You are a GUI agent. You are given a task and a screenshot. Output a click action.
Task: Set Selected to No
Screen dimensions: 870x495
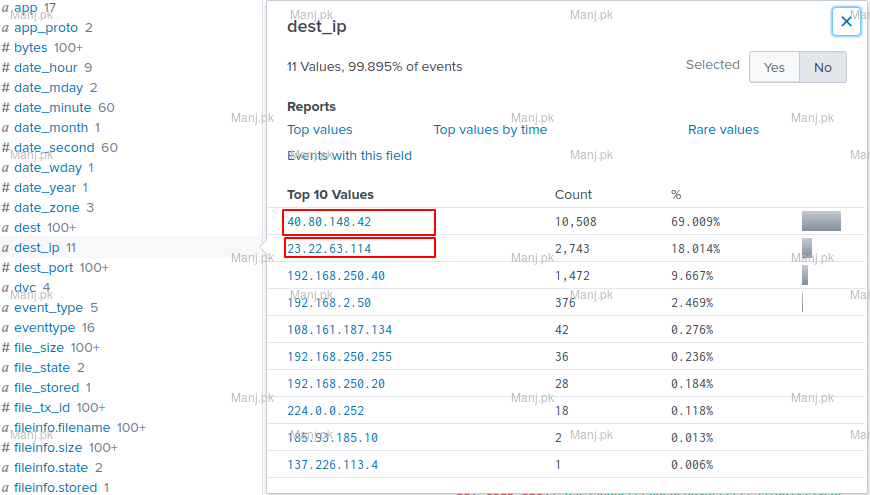click(822, 67)
